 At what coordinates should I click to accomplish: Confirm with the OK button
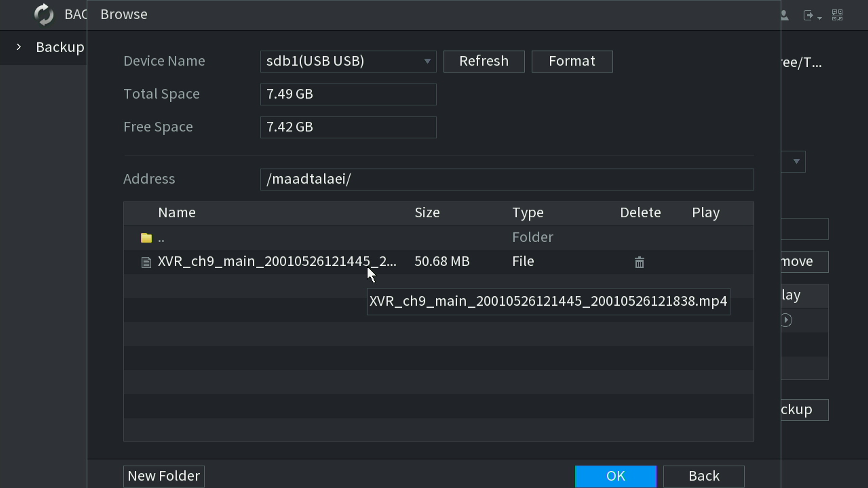(x=615, y=476)
